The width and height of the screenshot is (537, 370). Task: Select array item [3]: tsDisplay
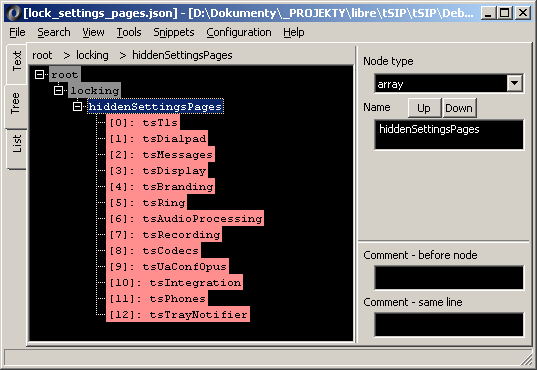(x=157, y=170)
